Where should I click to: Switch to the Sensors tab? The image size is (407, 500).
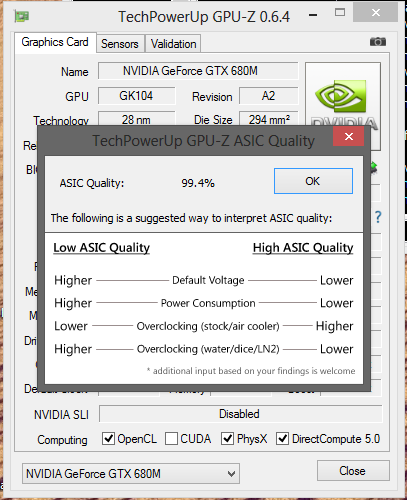coord(120,44)
